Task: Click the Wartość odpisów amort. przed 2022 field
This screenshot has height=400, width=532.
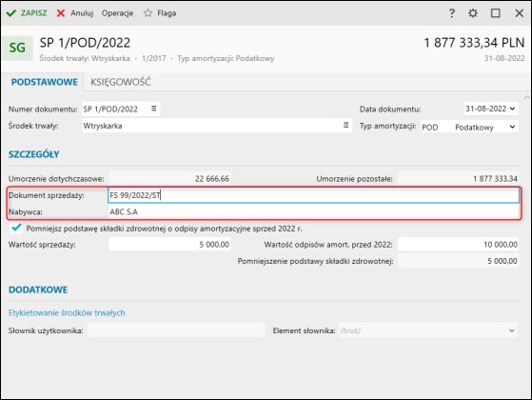Action: click(458, 244)
